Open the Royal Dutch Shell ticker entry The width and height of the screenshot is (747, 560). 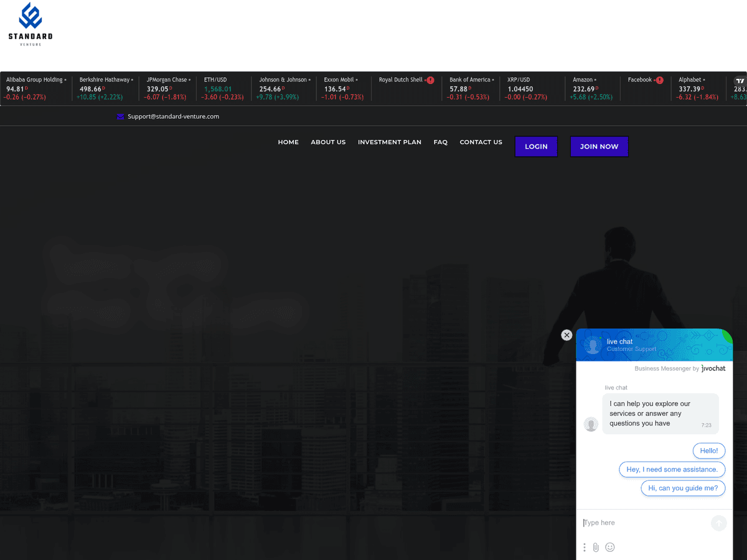406,88
